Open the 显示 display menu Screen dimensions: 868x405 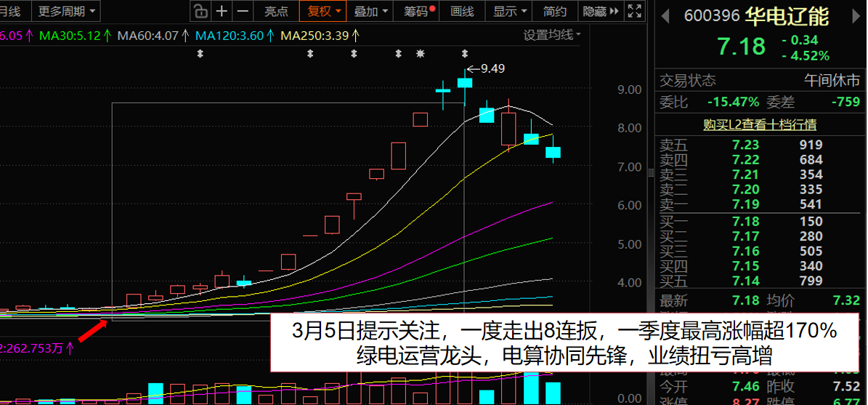[x=510, y=11]
